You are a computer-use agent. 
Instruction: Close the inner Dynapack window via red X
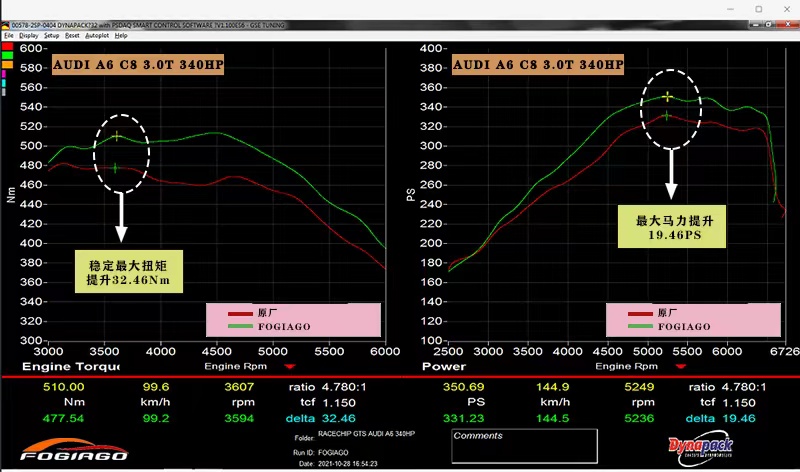click(787, 24)
